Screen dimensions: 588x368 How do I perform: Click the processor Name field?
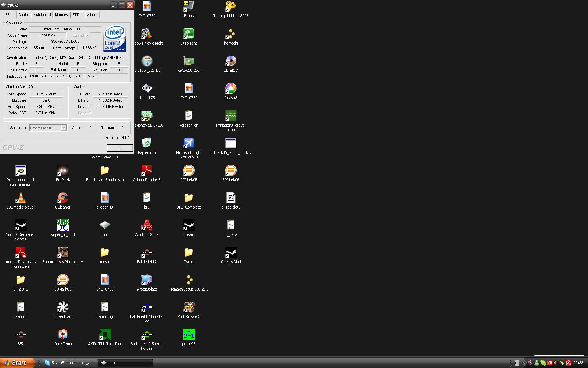(x=65, y=29)
